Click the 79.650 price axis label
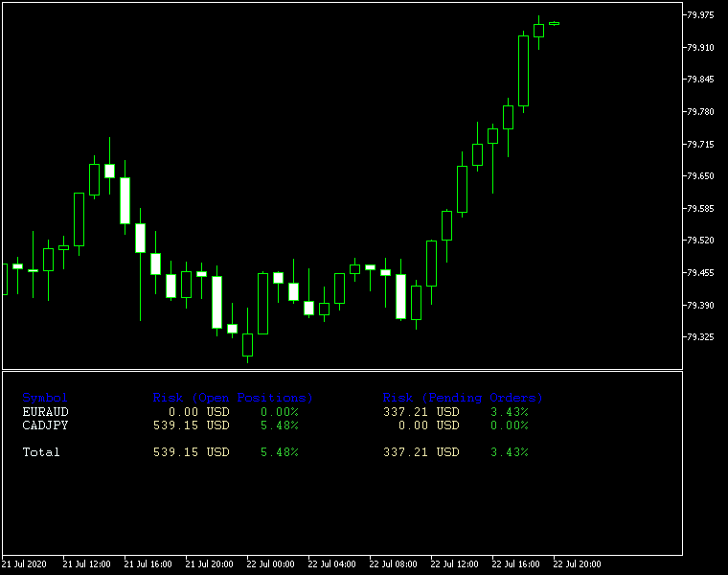Image resolution: width=728 pixels, height=575 pixels. pyautogui.click(x=705, y=176)
